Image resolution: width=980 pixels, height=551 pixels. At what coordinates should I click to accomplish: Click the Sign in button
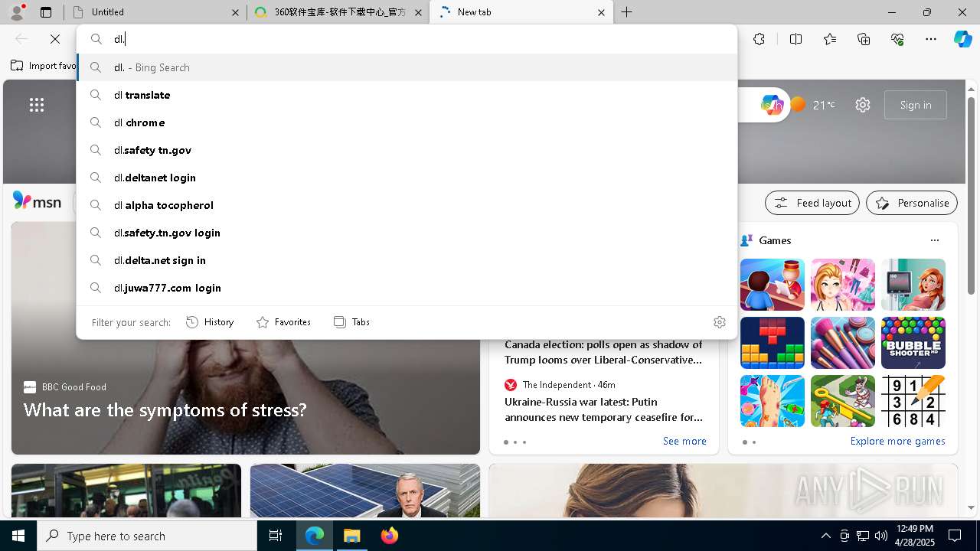(x=916, y=105)
